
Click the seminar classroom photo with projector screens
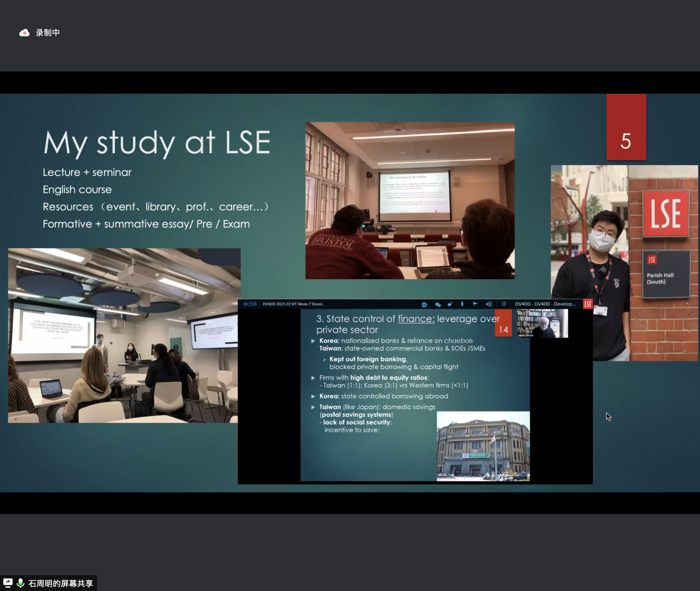pos(123,335)
